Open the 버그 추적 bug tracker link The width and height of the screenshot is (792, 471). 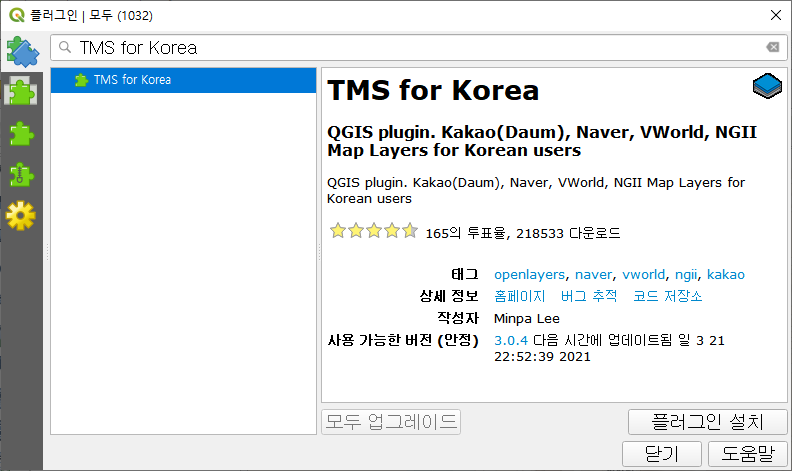coord(589,296)
